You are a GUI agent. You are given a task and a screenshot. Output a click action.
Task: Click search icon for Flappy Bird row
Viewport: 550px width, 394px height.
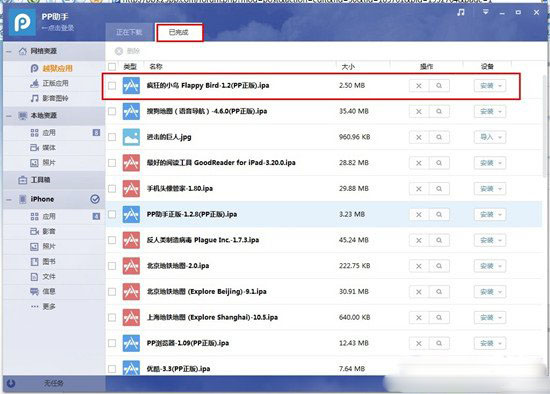pos(439,86)
